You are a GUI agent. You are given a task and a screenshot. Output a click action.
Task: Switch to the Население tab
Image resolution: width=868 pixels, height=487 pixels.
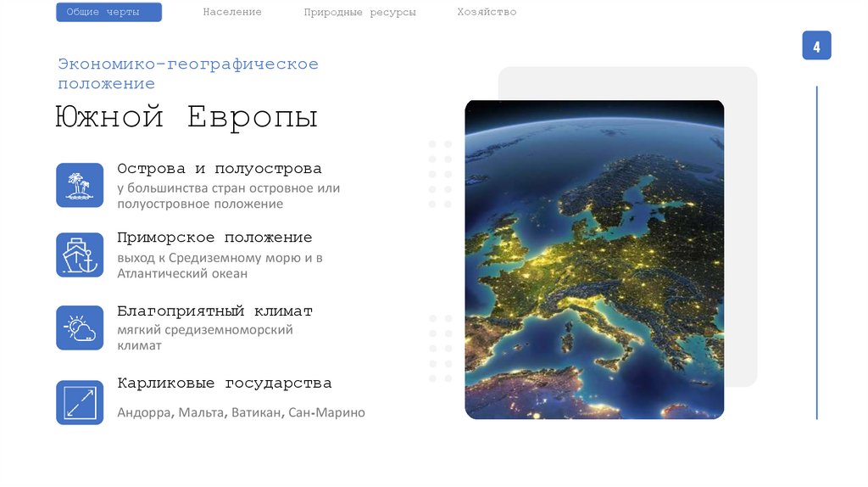coord(232,12)
